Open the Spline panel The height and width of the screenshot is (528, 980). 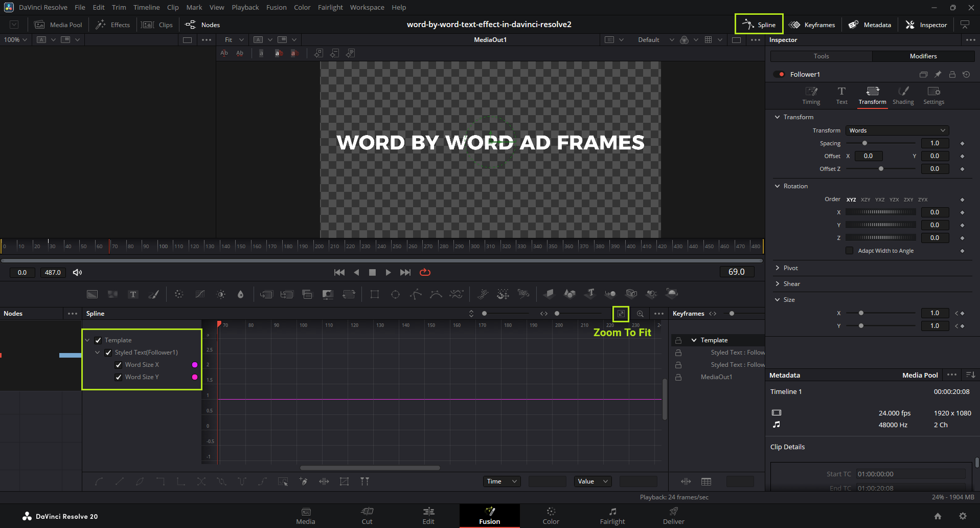(x=759, y=25)
